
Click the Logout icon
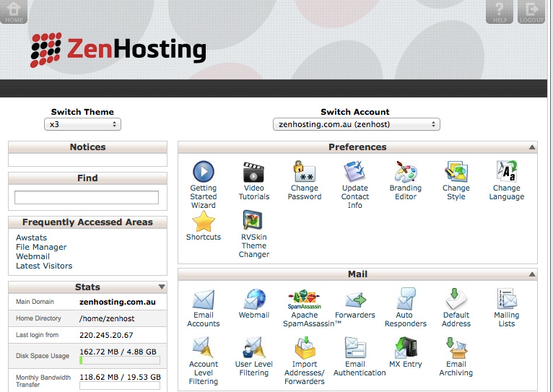click(x=531, y=12)
